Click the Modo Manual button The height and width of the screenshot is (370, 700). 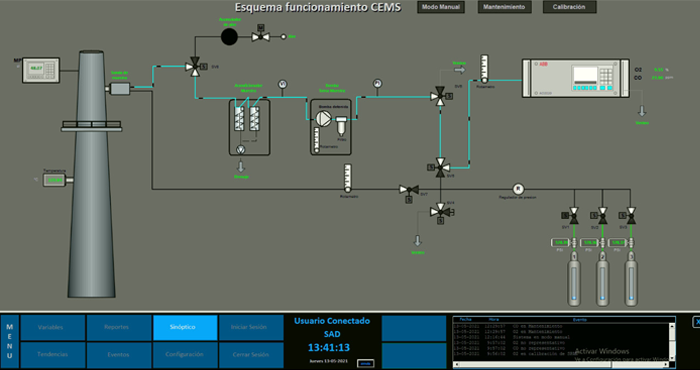[441, 7]
